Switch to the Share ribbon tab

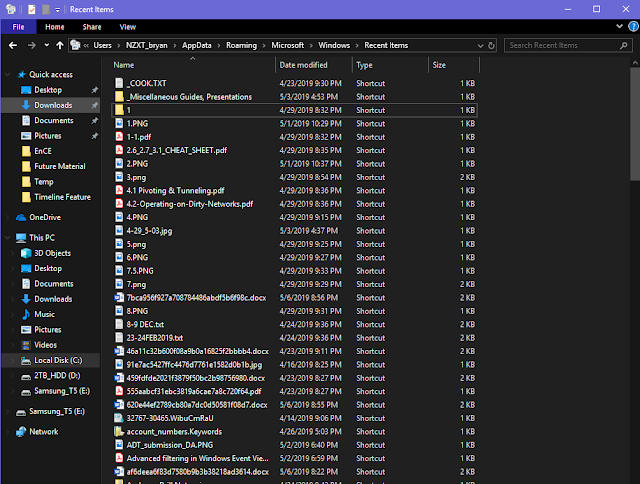tap(92, 27)
